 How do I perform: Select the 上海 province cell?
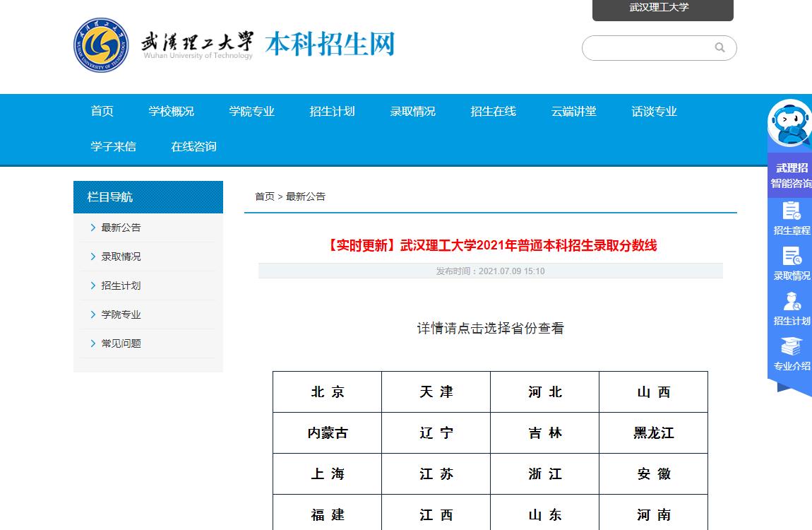click(328, 474)
